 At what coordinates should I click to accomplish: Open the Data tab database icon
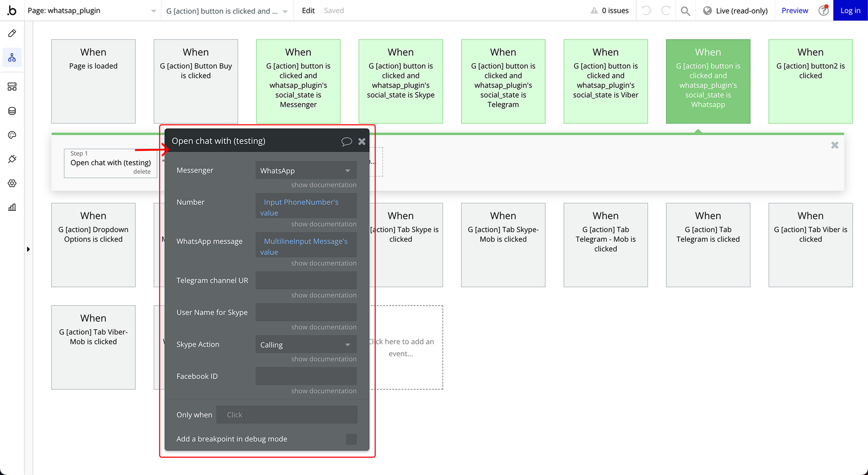[x=12, y=111]
